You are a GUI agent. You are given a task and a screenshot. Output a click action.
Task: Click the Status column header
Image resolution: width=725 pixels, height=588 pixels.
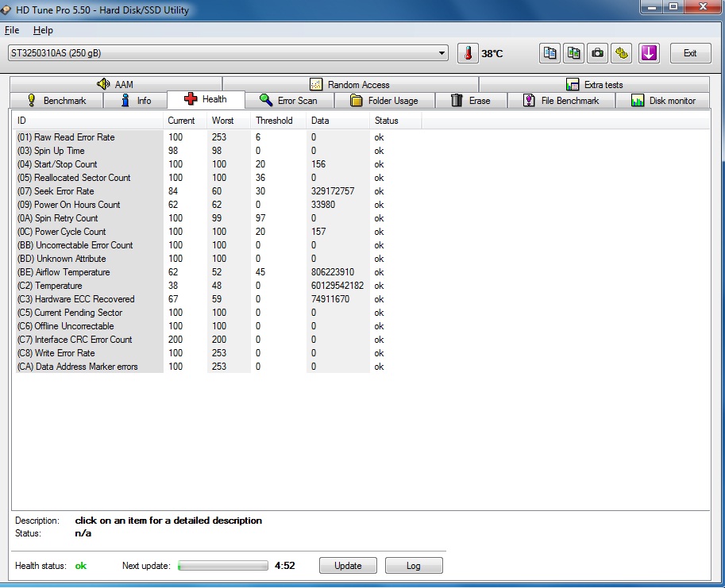tap(395, 121)
